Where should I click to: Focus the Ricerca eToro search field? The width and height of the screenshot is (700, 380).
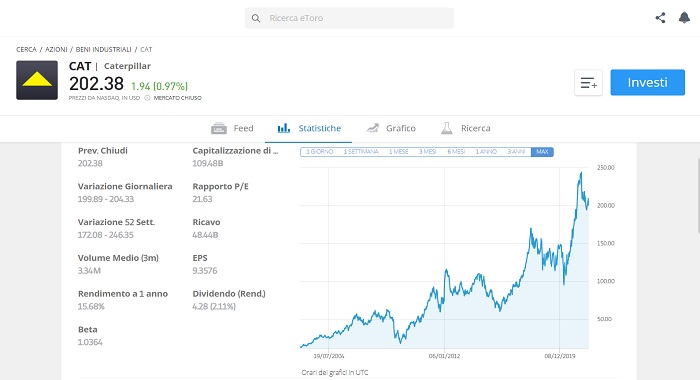(x=349, y=18)
